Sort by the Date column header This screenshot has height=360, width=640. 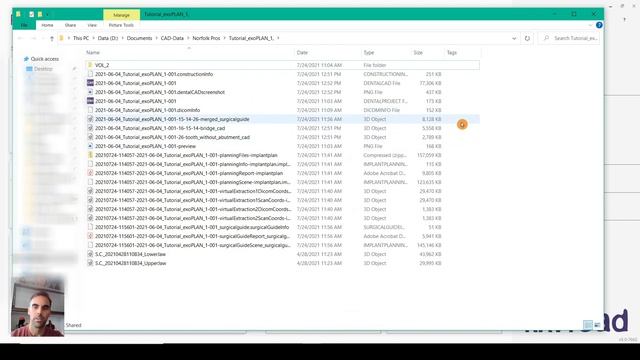[302, 53]
